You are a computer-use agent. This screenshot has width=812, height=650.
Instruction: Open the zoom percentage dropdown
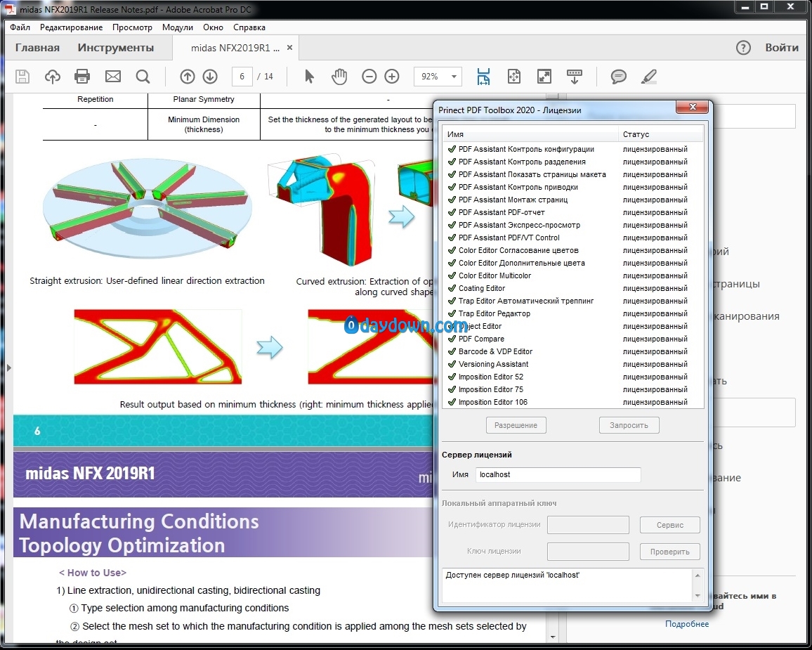pos(454,77)
